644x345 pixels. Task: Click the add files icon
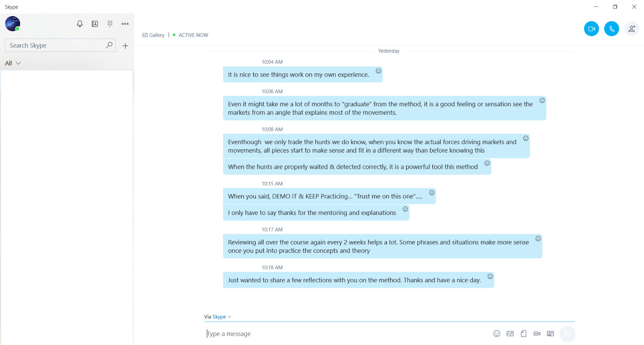pos(524,333)
